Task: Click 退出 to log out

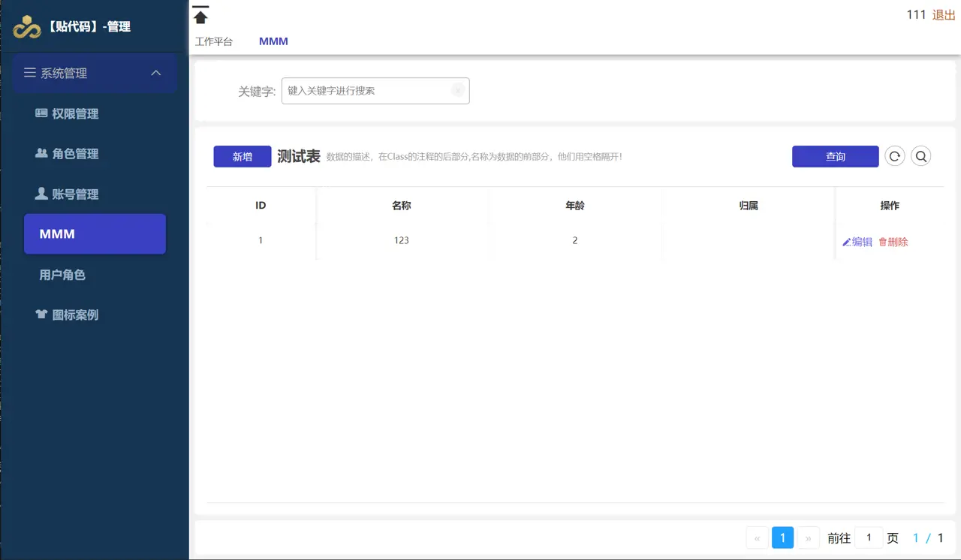Action: 944,15
